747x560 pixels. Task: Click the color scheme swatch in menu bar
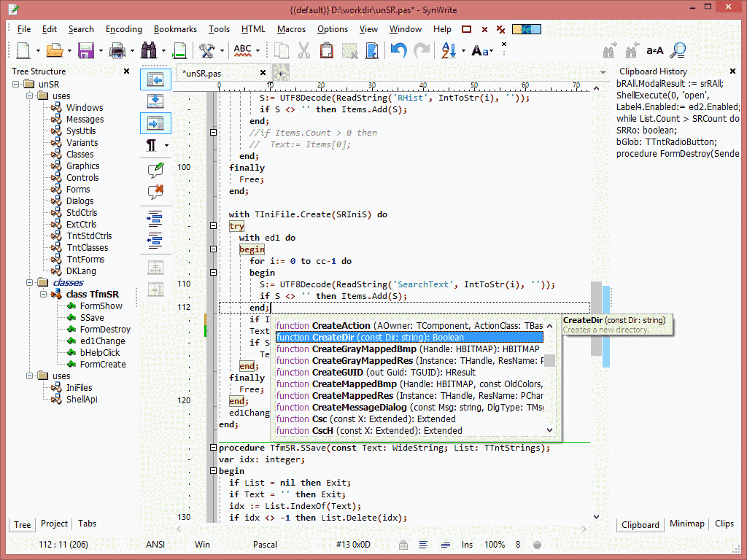pyautogui.click(x=526, y=29)
